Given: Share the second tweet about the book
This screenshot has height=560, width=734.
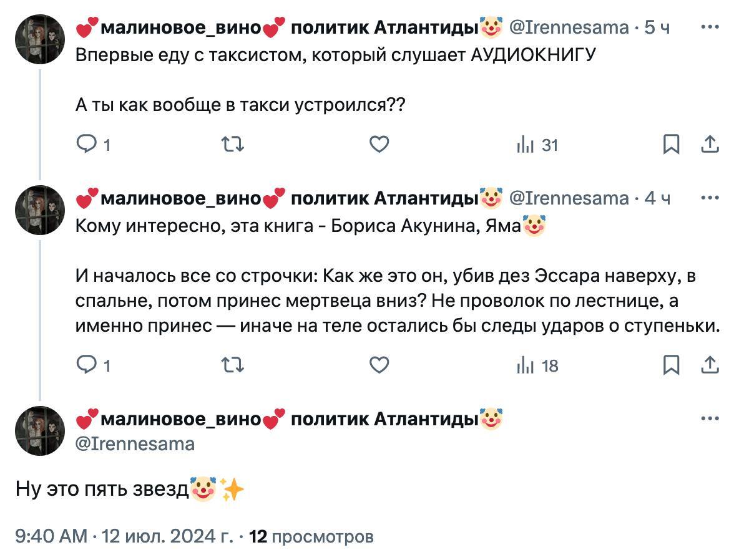Looking at the screenshot, I should [x=710, y=365].
